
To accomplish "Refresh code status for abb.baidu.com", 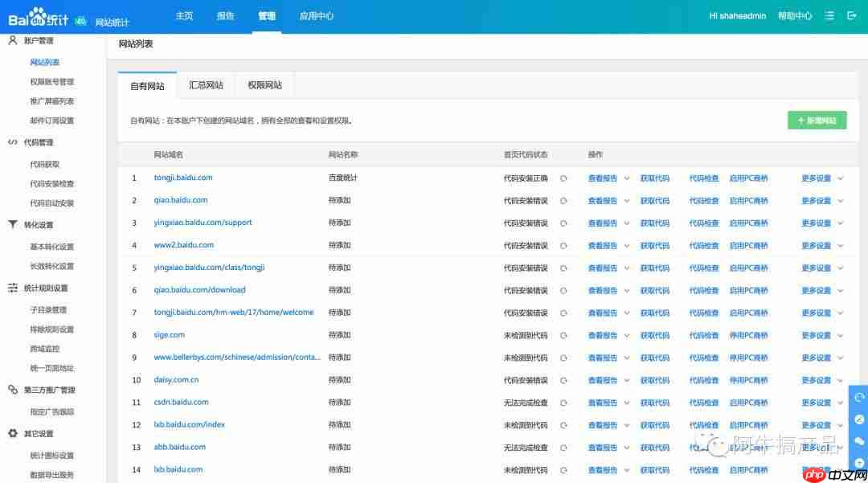I will click(x=563, y=448).
